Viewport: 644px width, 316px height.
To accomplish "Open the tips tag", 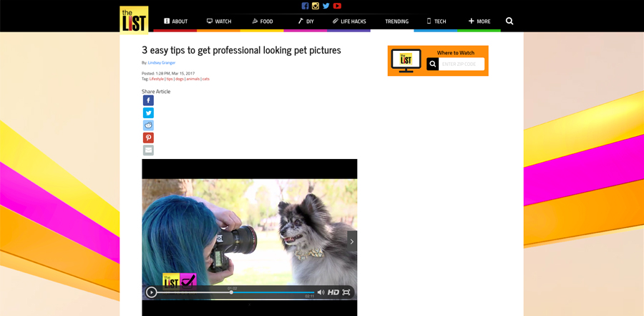I will 170,79.
